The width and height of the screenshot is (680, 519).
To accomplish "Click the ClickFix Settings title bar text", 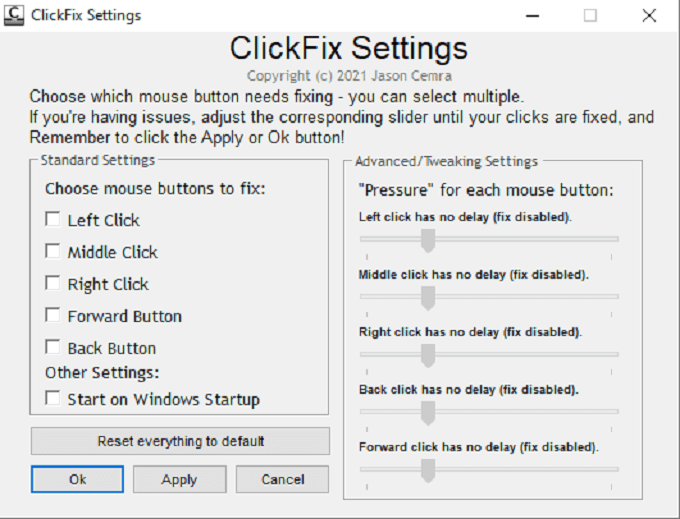I will pyautogui.click(x=87, y=15).
